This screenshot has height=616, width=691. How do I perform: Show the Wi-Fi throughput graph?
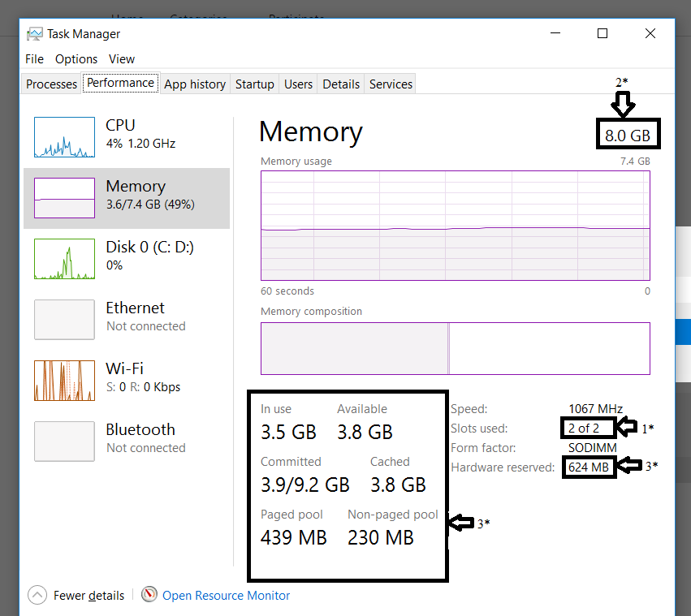pyautogui.click(x=65, y=381)
